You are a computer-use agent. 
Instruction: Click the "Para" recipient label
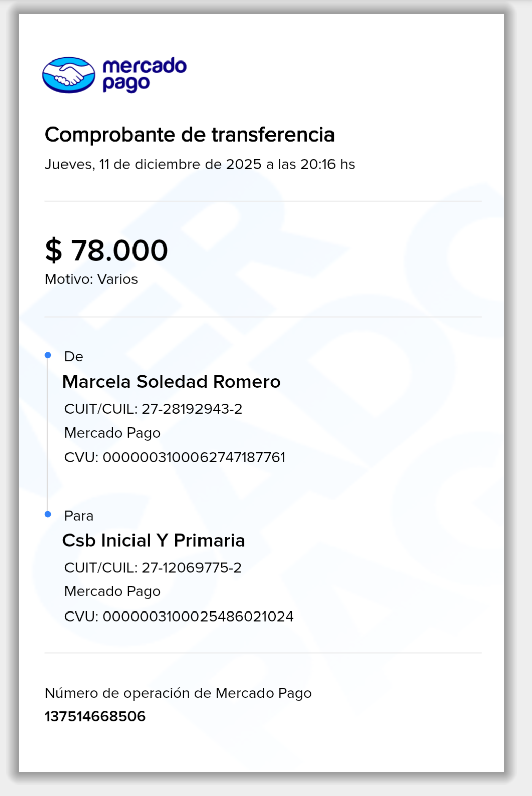[79, 516]
